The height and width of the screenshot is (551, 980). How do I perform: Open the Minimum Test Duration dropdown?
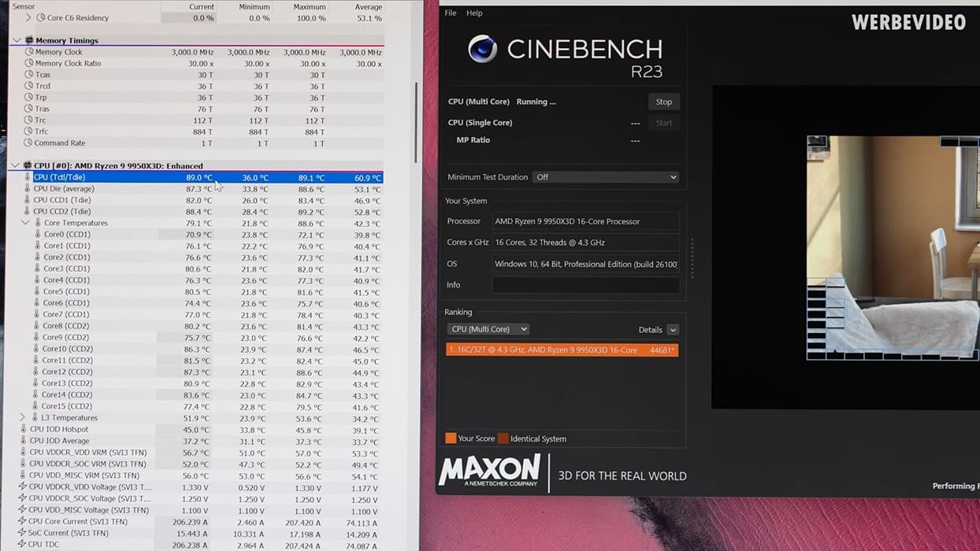point(605,177)
